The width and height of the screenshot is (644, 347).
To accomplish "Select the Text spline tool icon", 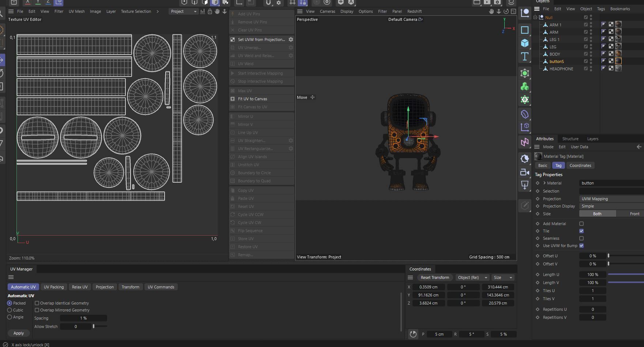I will pyautogui.click(x=525, y=56).
